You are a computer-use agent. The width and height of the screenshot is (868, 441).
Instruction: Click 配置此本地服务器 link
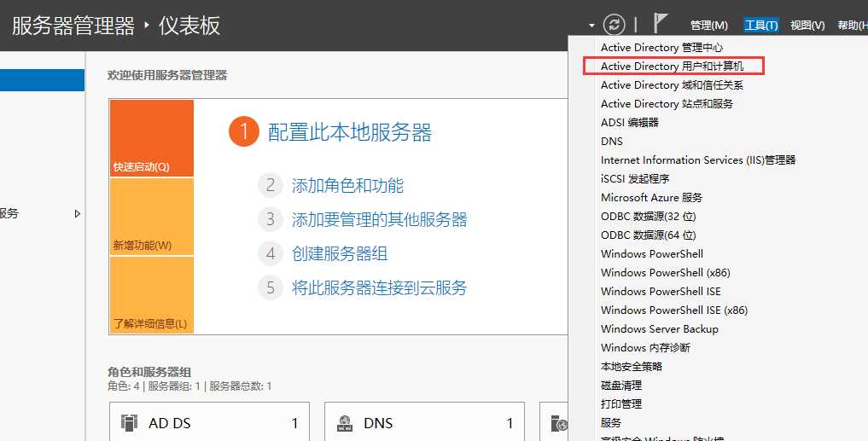350,132
